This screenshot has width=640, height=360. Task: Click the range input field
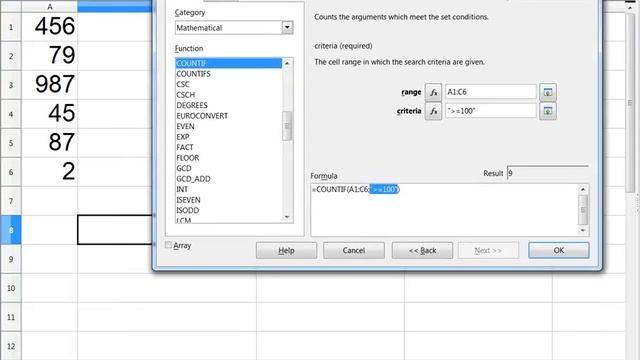[x=491, y=92]
